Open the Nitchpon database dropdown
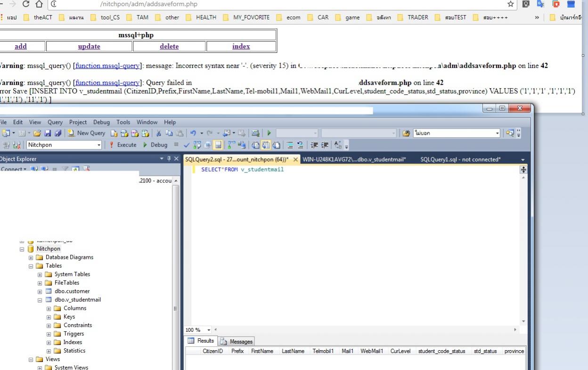The height and width of the screenshot is (370, 588). 99,145
